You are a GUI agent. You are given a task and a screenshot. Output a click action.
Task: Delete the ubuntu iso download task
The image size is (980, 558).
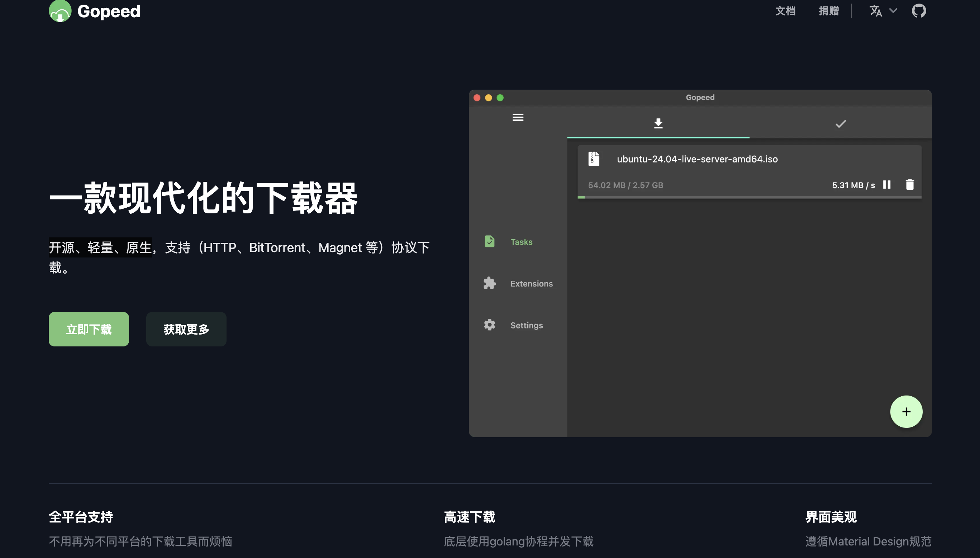[x=910, y=185]
